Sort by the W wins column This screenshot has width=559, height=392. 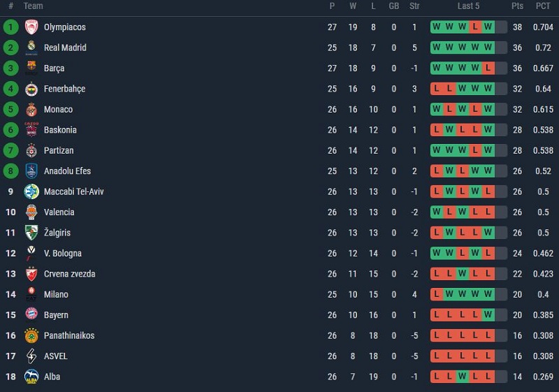point(353,6)
